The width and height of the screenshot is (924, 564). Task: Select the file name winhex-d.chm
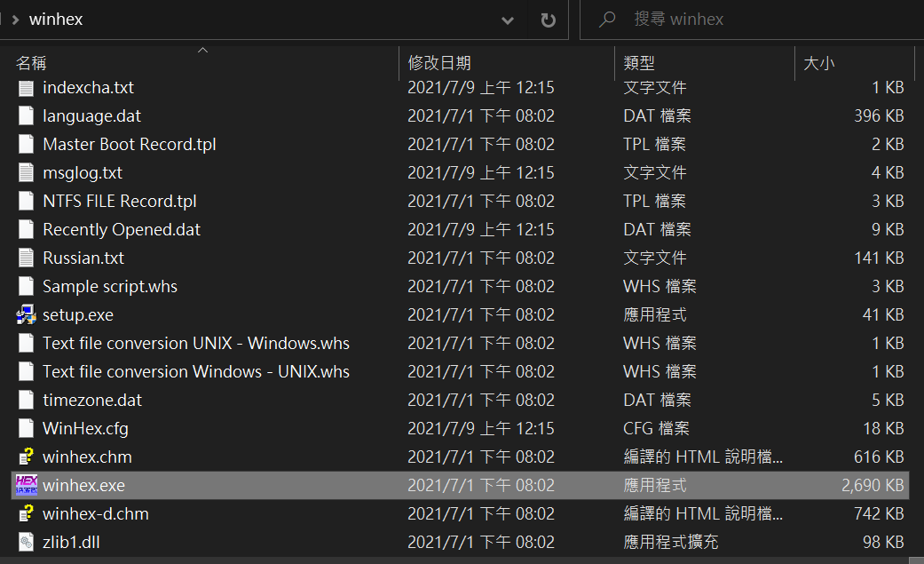[x=96, y=514]
